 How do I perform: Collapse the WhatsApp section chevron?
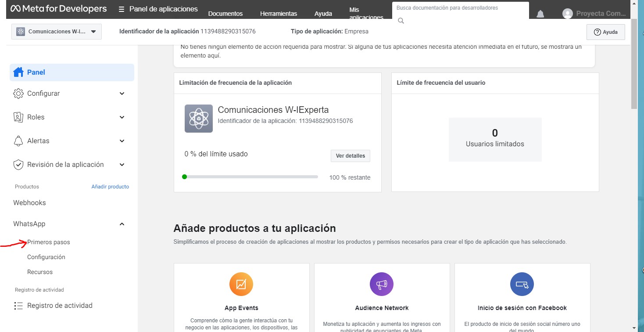pos(122,224)
